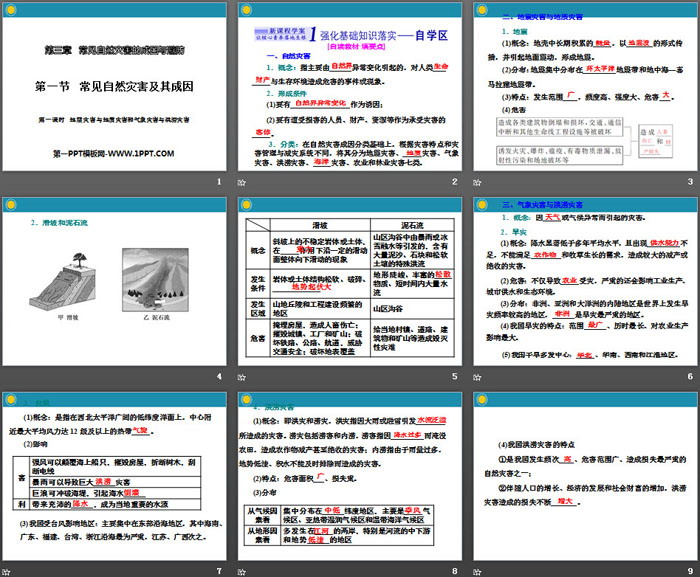Select slide 5 thumbnail with 滑坡 泥石流 table
The height and width of the screenshot is (577, 700).
pos(350,282)
